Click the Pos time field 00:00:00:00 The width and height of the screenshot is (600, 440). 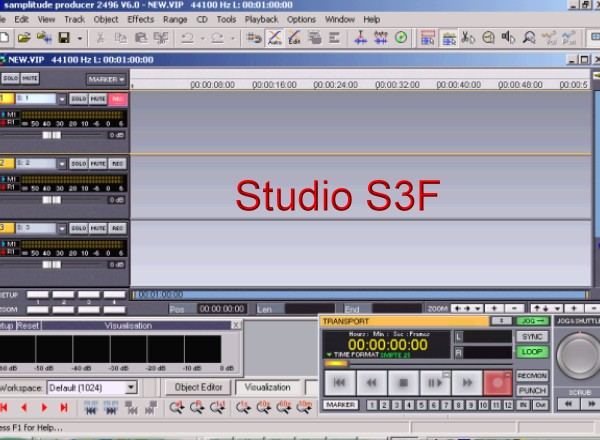222,309
